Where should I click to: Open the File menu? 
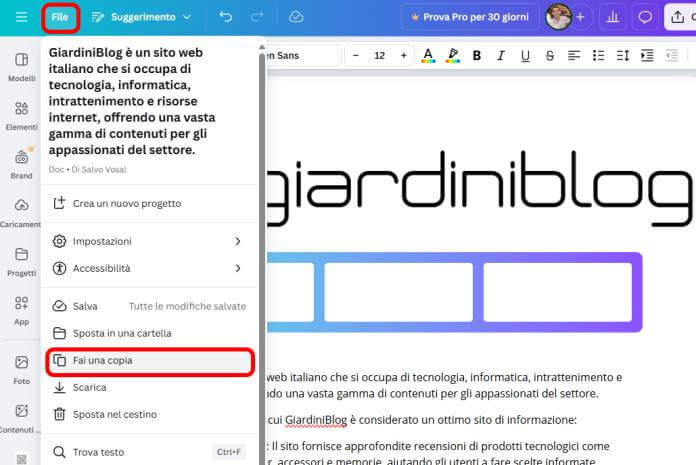click(x=60, y=17)
